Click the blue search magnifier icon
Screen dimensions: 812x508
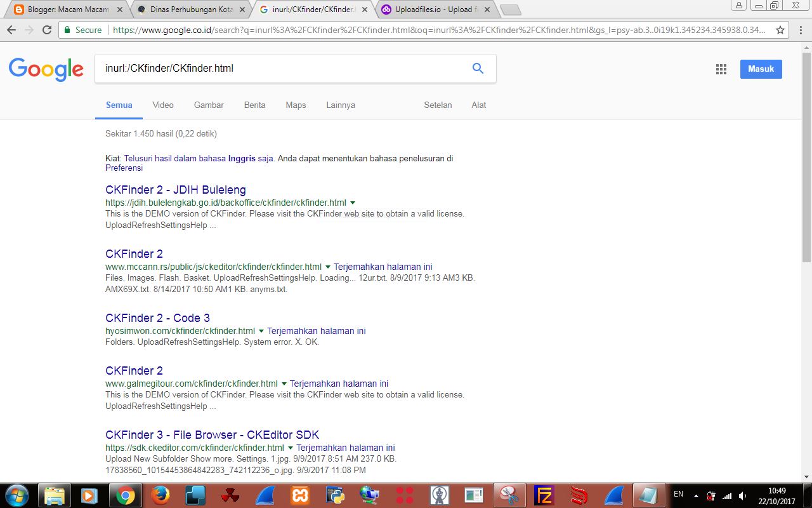478,68
